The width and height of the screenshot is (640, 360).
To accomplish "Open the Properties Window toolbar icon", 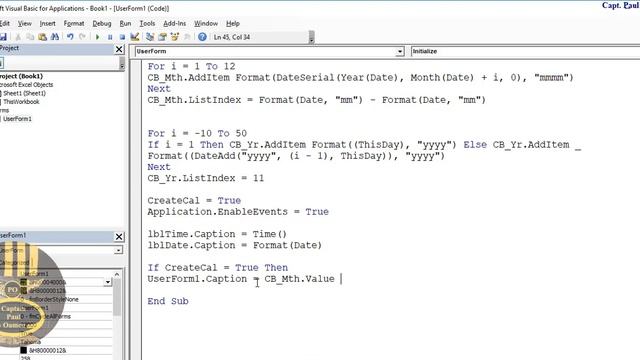I will click(162, 37).
